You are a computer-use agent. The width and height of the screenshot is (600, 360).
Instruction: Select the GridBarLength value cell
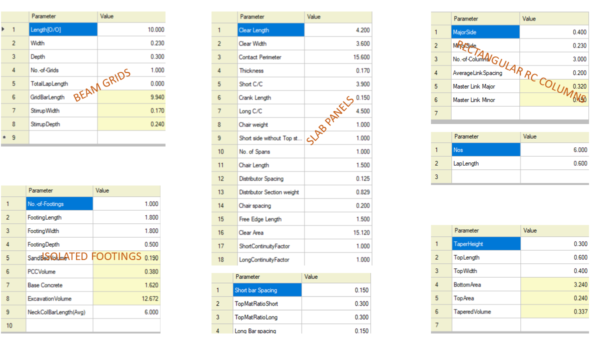point(131,97)
